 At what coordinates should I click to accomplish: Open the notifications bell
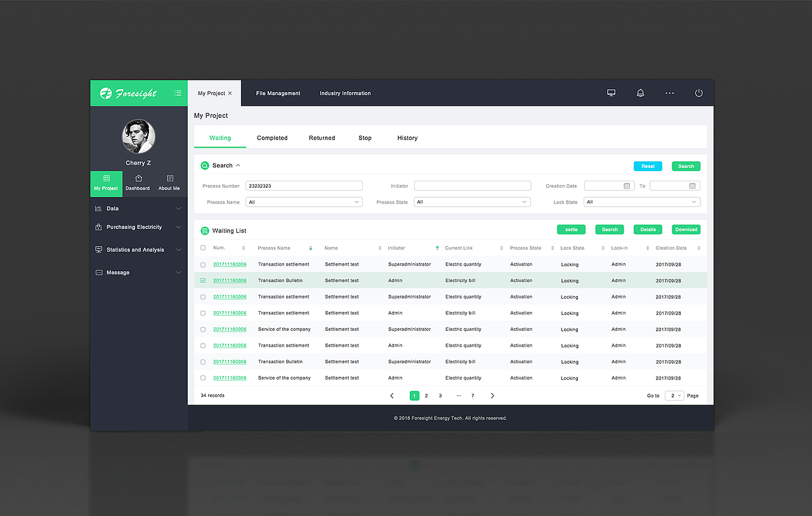[641, 93]
